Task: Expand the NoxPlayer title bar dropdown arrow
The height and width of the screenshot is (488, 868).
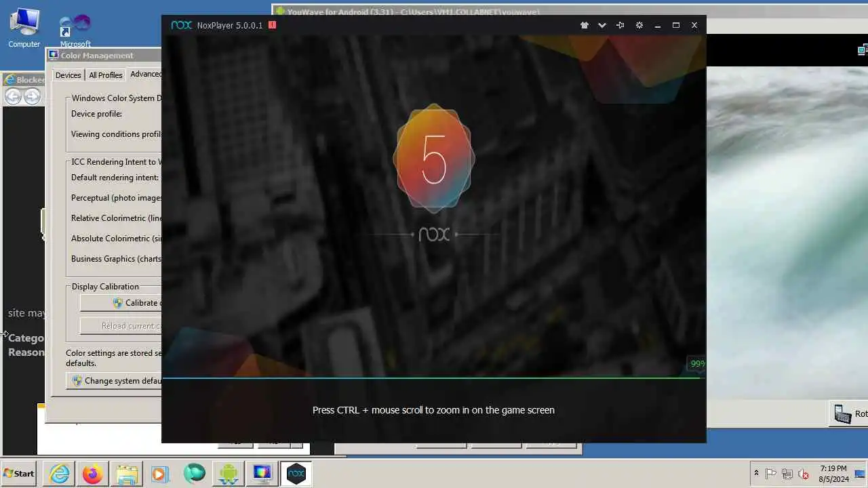Action: point(602,25)
